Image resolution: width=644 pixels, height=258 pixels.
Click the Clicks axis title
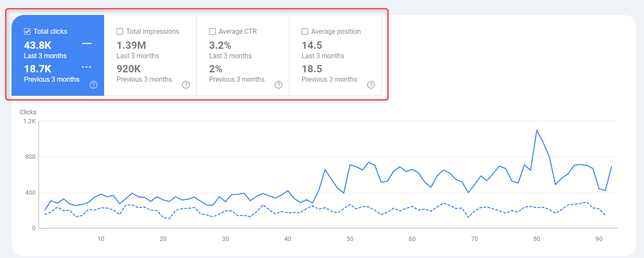pos(28,112)
